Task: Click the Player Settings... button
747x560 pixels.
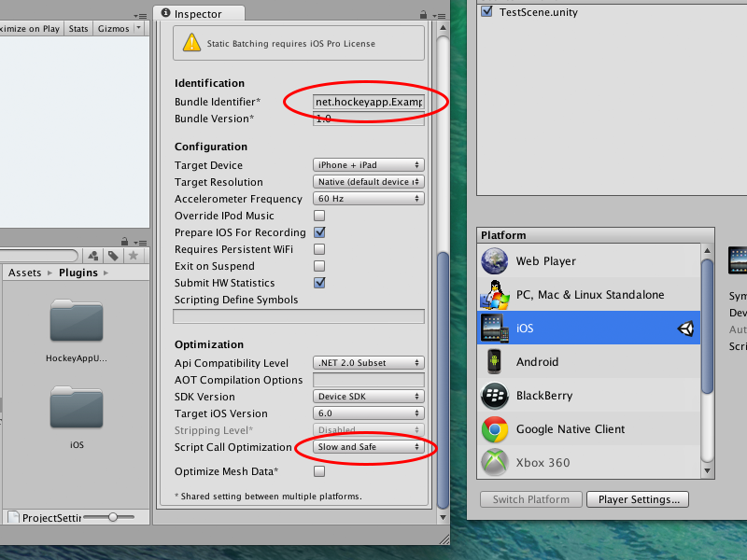Action: click(638, 499)
